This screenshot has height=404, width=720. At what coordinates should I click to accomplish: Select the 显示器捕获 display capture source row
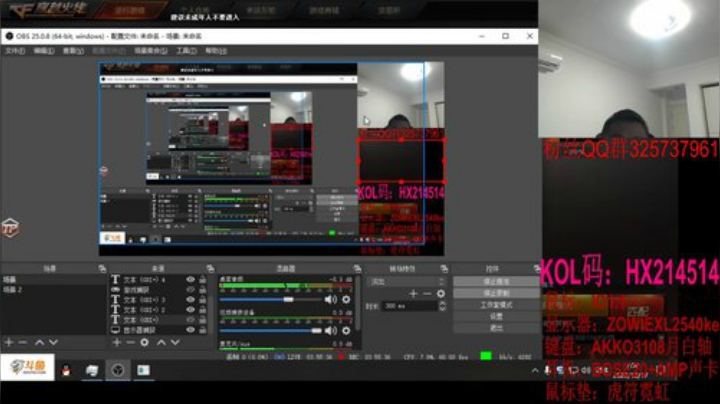pos(158,330)
